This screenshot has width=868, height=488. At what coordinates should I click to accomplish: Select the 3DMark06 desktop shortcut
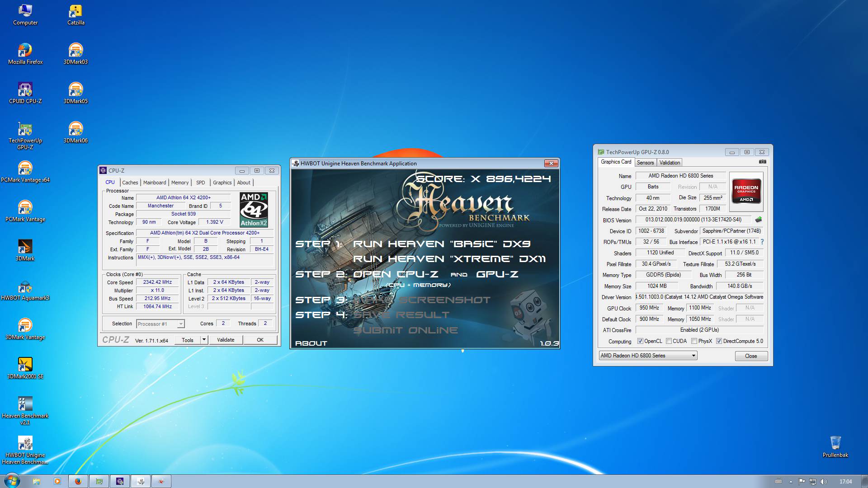(75, 133)
